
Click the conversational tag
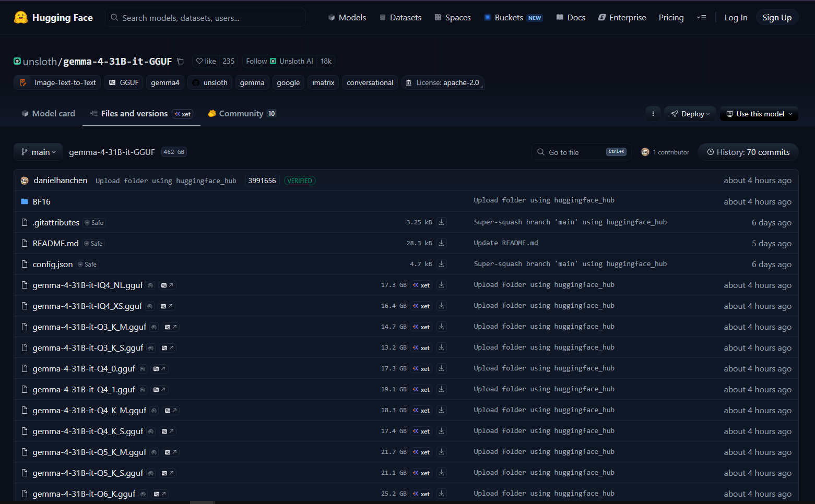click(x=370, y=82)
